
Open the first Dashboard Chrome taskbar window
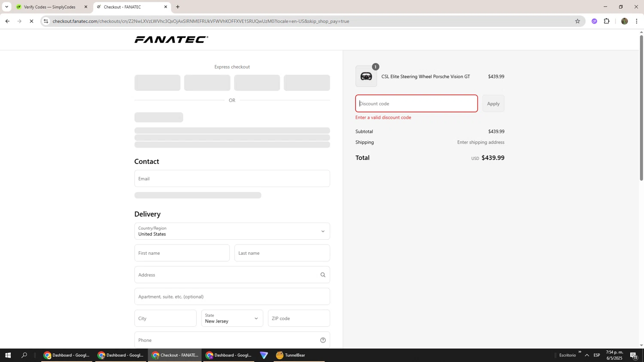[67, 355]
